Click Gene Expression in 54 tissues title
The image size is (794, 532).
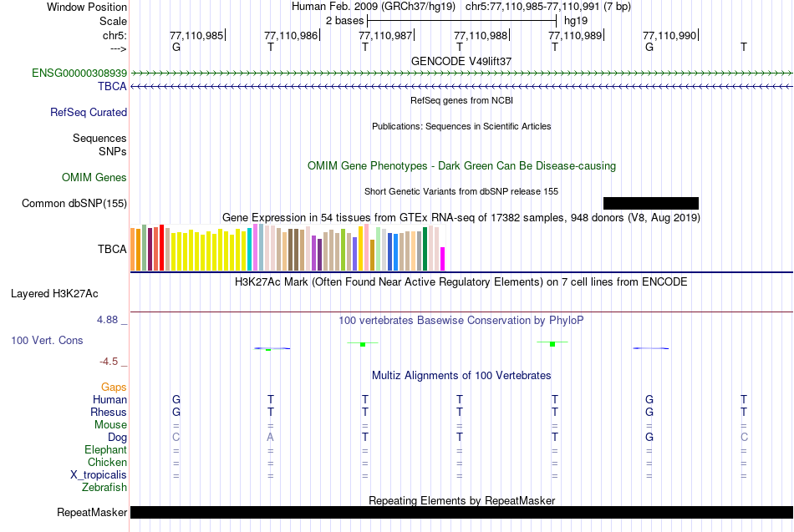coord(461,218)
